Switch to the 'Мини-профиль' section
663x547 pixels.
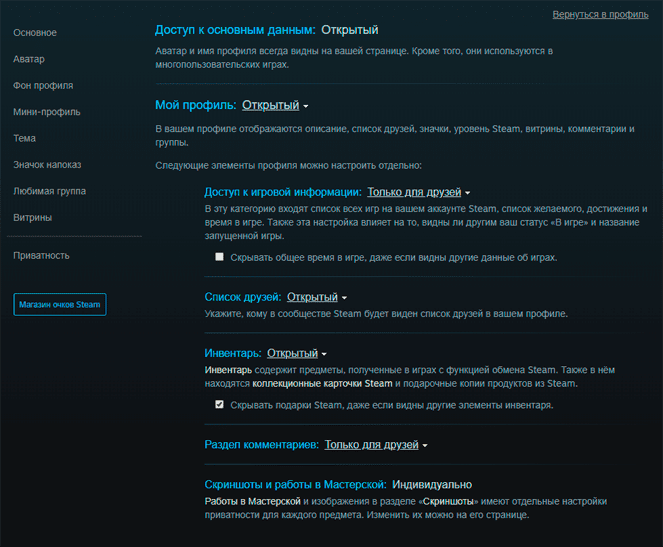(47, 112)
